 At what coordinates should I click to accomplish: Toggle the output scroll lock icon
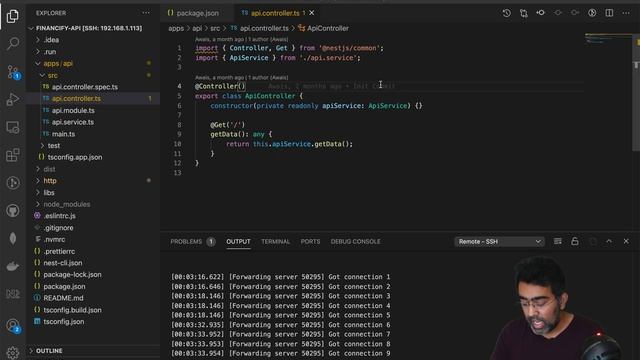tap(575, 241)
